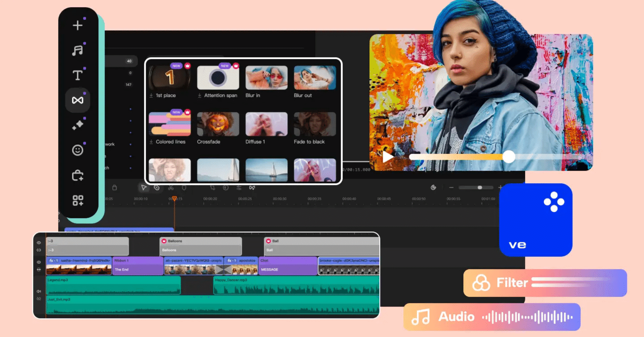Select the Crossfade transition
Image resolution: width=644 pixels, height=337 pixels.
click(218, 123)
